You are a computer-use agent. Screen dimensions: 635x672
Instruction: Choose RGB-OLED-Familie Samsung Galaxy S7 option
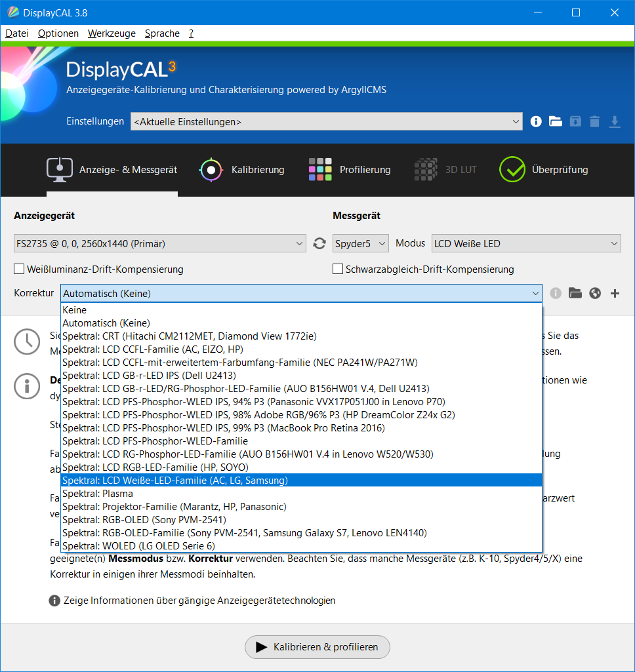coord(301,533)
